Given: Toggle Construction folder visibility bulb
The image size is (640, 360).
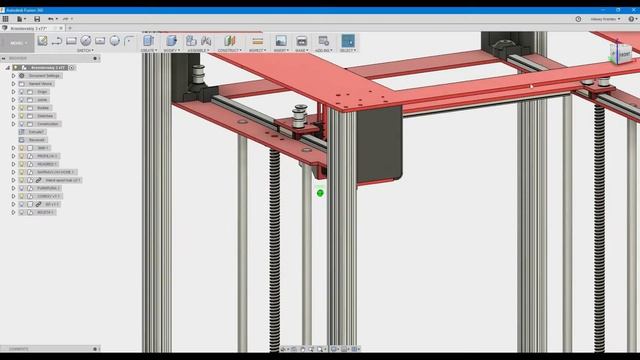Looking at the screenshot, I should coord(22,124).
